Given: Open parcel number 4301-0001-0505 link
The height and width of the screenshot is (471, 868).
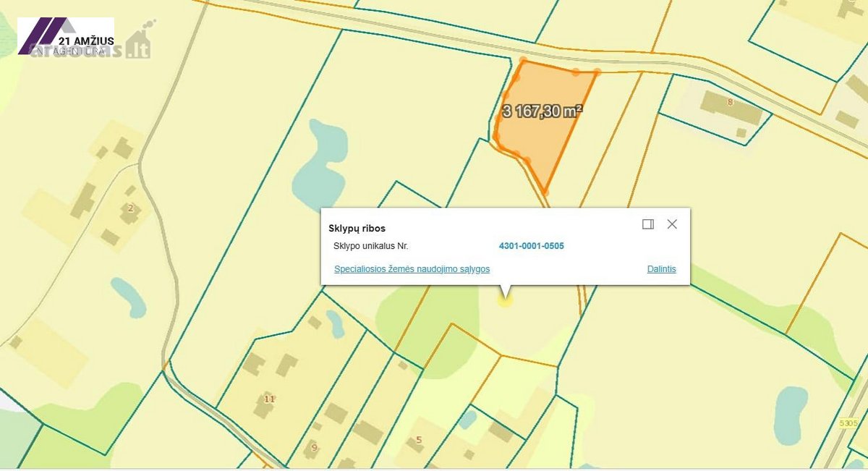Looking at the screenshot, I should click(x=532, y=246).
